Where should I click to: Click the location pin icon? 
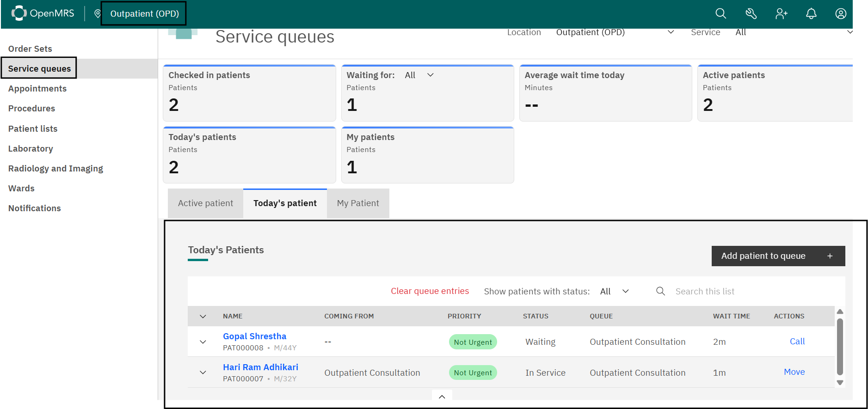coord(98,14)
